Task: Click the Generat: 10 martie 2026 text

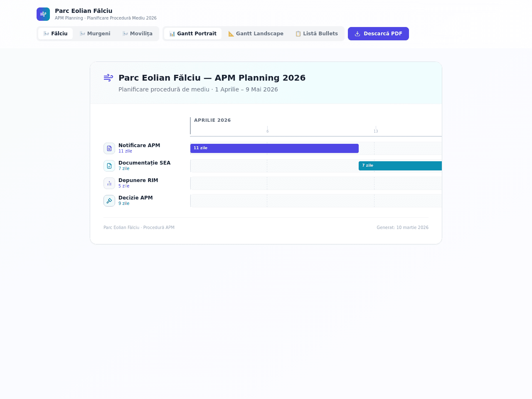Action: 402,228
